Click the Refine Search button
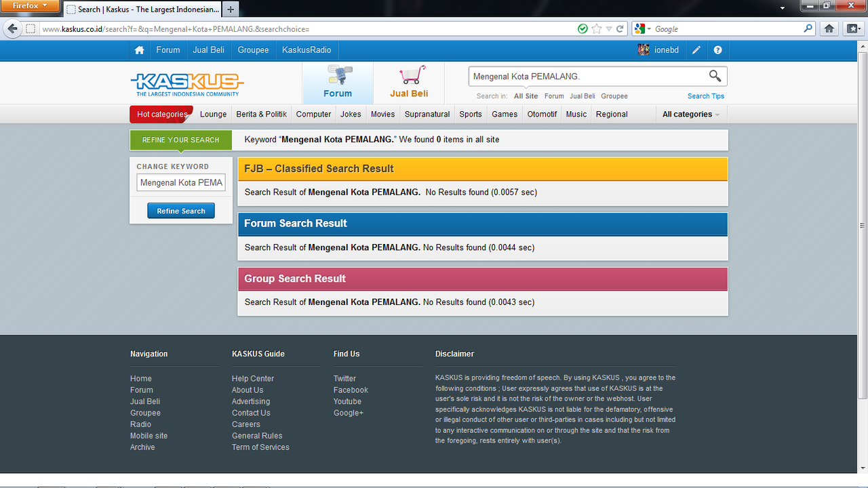Image resolution: width=868 pixels, height=488 pixels. pyautogui.click(x=181, y=211)
